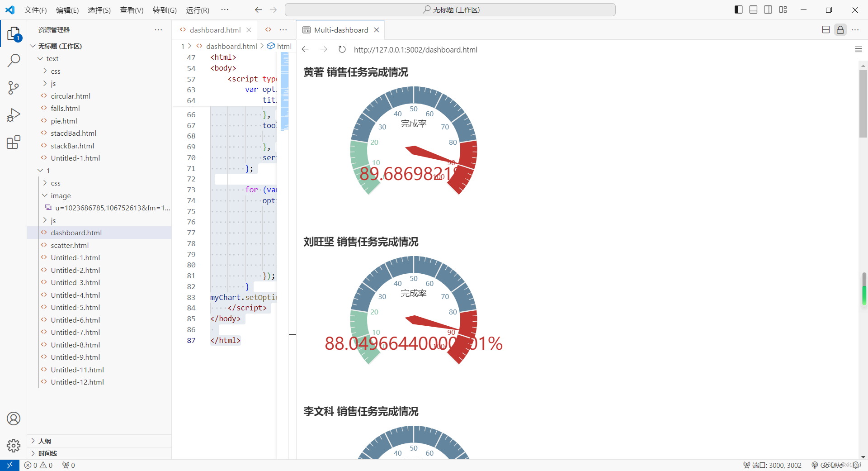Close the Multi-dashboard preview tab
Viewport: 868px width, 471px height.
pos(377,30)
